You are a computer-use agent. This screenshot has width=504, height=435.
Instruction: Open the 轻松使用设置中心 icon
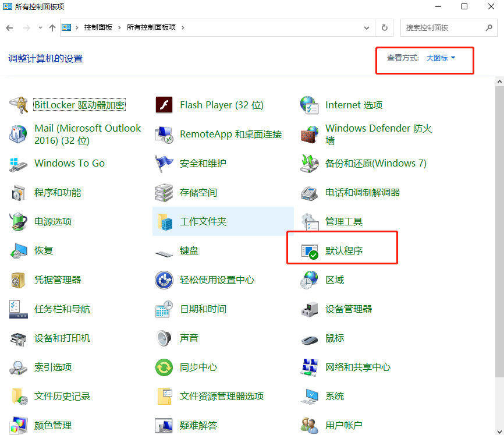pos(164,280)
